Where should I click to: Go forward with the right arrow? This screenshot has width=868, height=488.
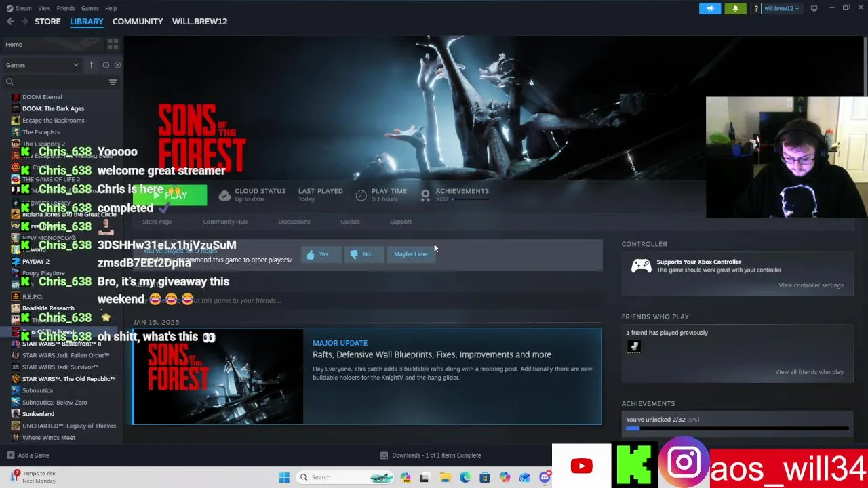(24, 22)
